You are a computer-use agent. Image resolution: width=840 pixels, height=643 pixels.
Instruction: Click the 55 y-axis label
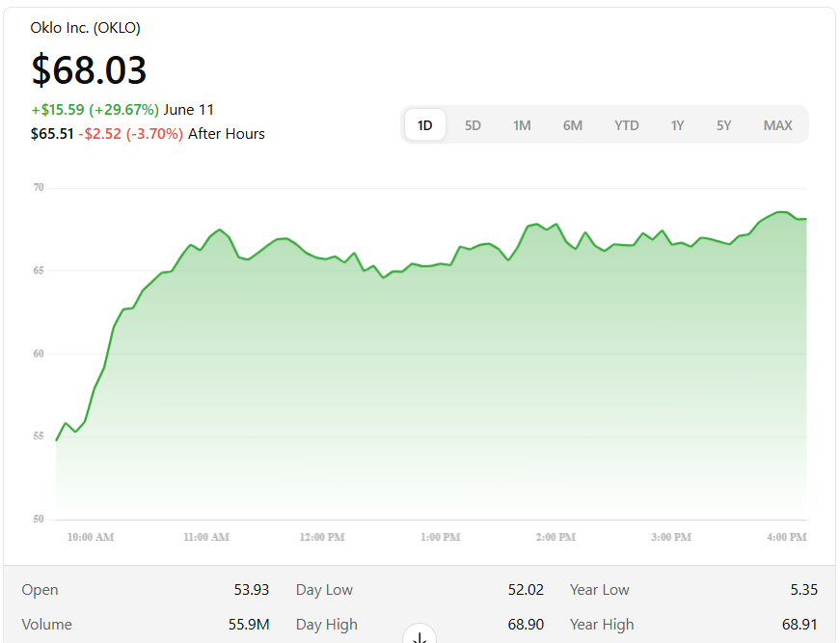pyautogui.click(x=39, y=436)
